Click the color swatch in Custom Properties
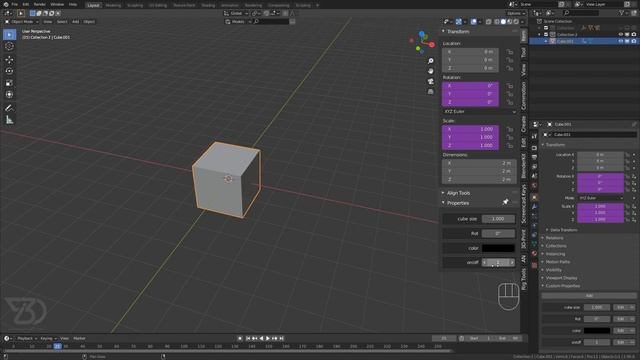 (597, 331)
